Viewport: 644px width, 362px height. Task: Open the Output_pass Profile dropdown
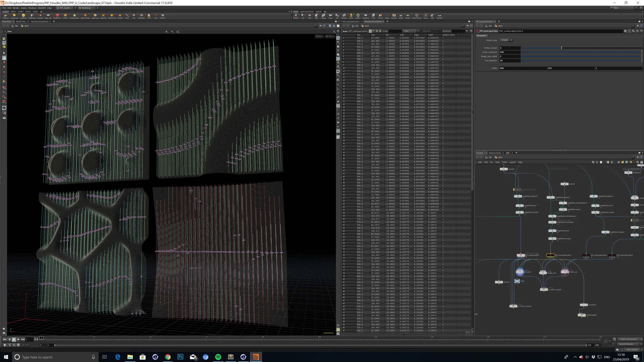tap(506, 40)
